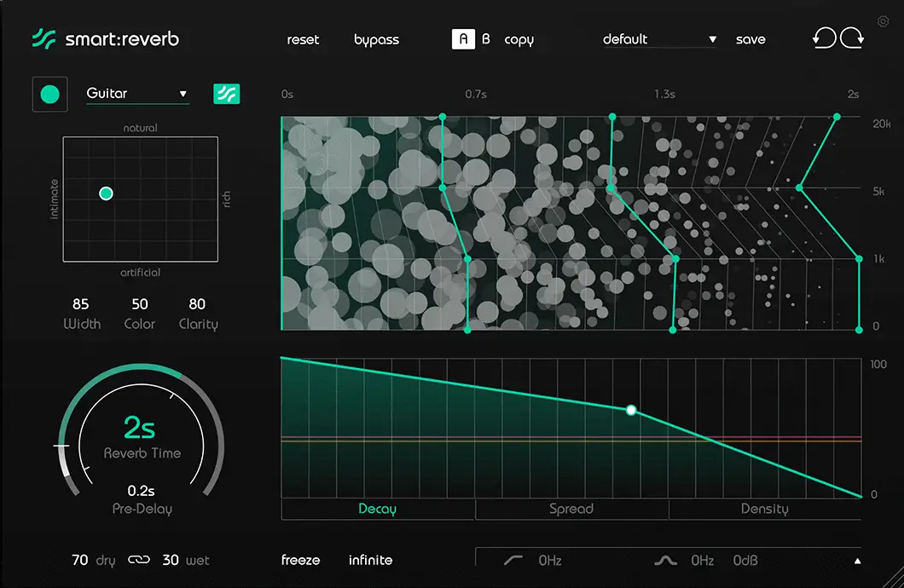Click the smart:reverb logo icon
Viewport: 904px width, 588px height.
click(43, 39)
